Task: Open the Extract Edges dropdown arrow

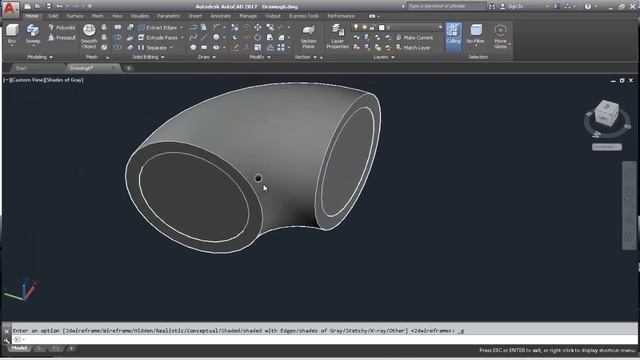Action: tap(182, 27)
